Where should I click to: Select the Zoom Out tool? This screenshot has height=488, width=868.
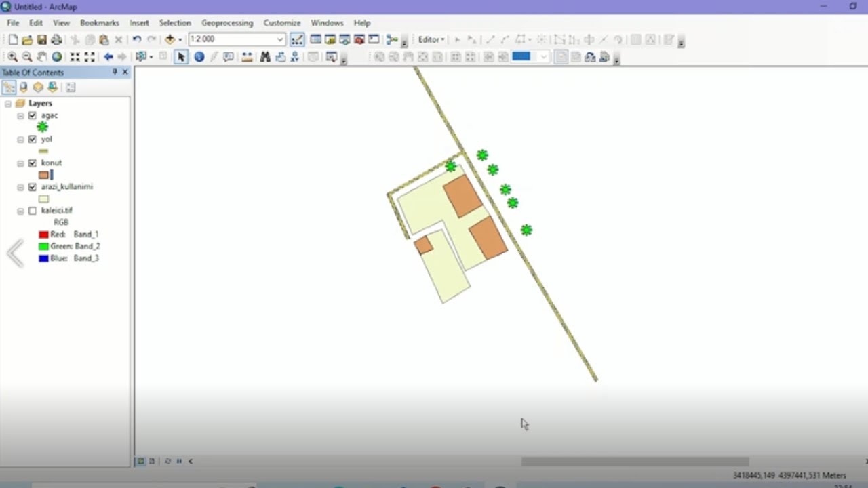click(x=27, y=57)
